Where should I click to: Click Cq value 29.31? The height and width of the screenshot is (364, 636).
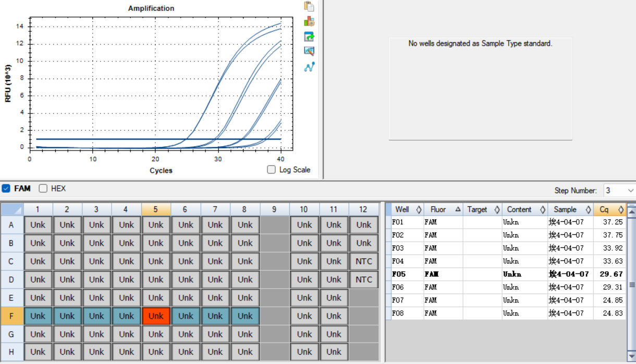pos(609,287)
